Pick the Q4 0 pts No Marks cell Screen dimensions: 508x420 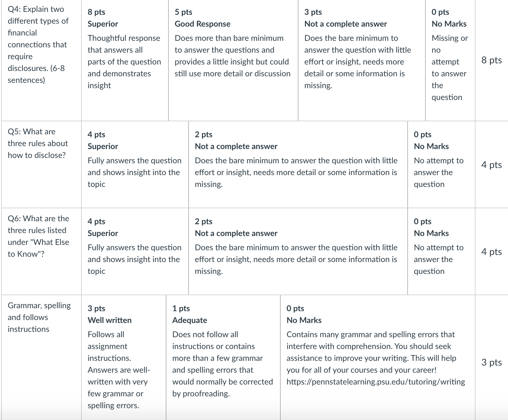[x=450, y=60]
